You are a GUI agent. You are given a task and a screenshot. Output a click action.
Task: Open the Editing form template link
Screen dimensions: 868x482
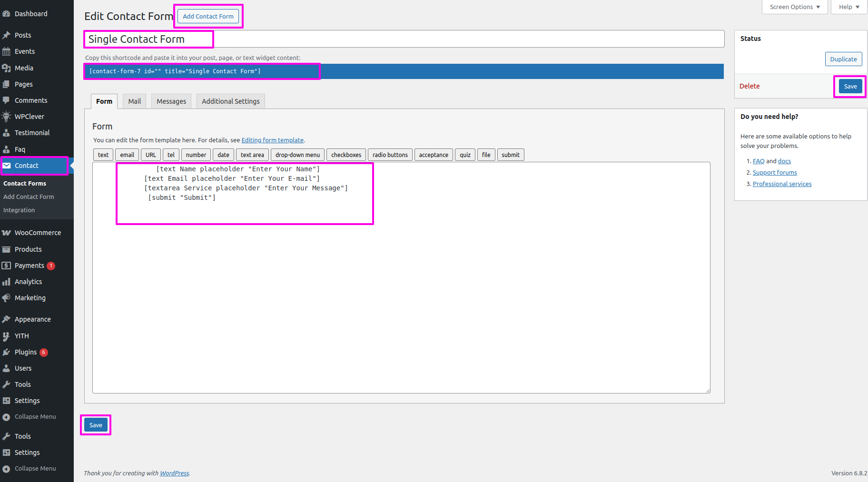[x=272, y=140]
